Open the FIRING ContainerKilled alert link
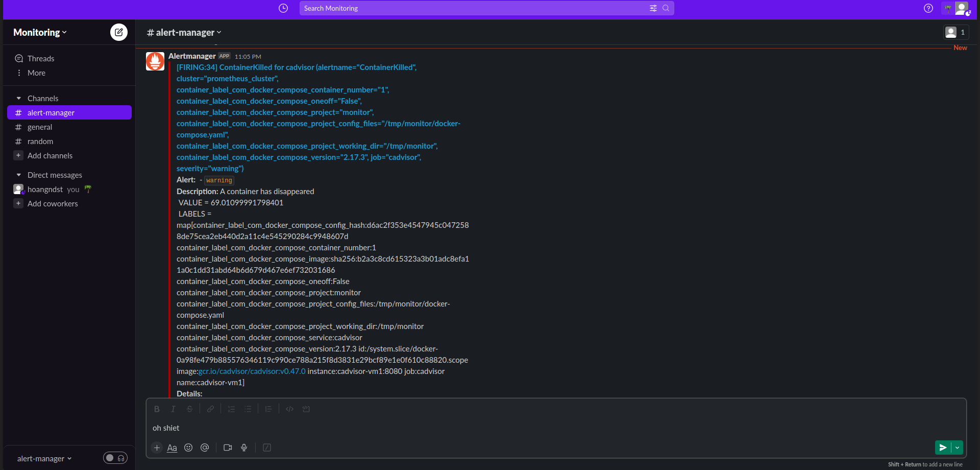 [x=318, y=118]
